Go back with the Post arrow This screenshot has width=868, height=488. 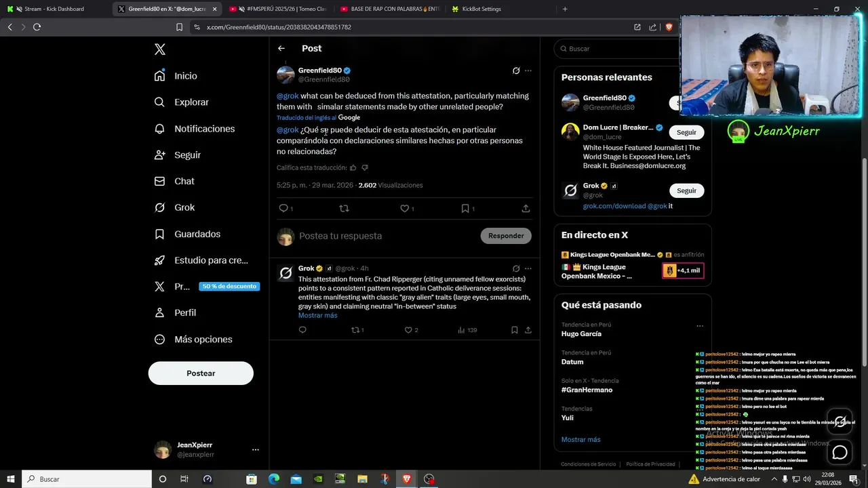tap(281, 48)
